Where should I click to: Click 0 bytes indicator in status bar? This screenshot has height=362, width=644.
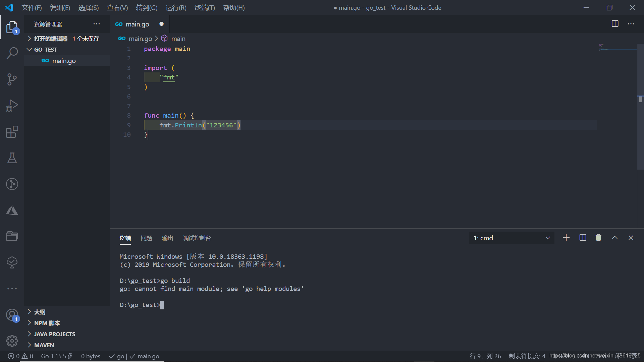pyautogui.click(x=91, y=356)
